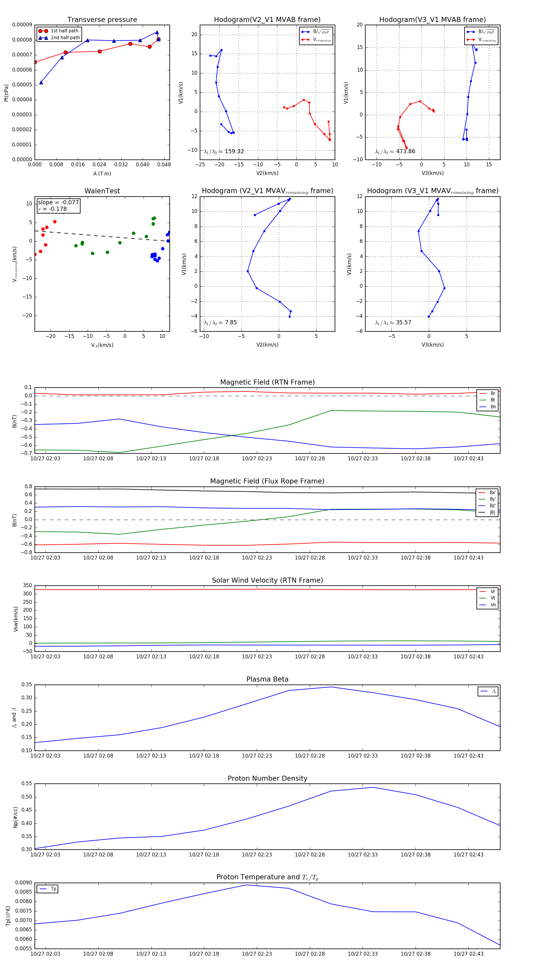
Task: Click the 'Hodogram(V2_V1 MVAB frame)' title
Action: (x=267, y=20)
